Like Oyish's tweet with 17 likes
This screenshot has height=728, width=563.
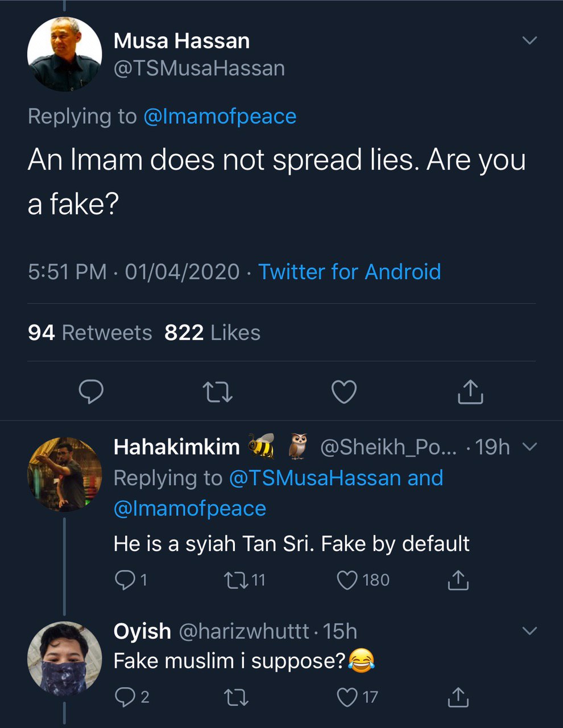347,697
